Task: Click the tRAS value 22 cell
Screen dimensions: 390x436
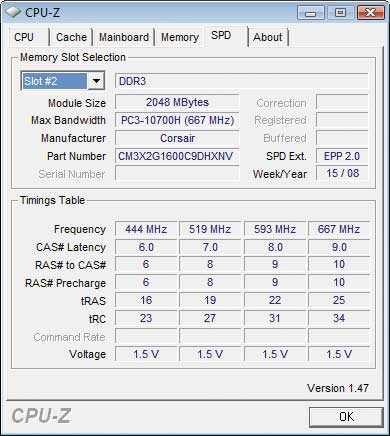Action: click(275, 300)
